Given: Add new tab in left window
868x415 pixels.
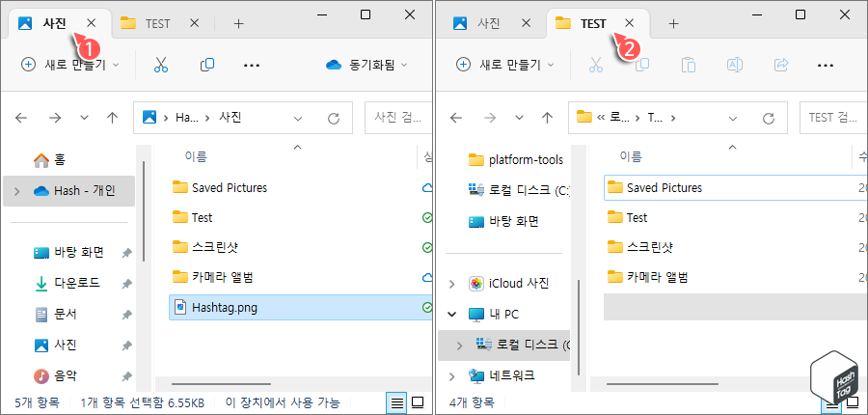Looking at the screenshot, I should pos(238,24).
